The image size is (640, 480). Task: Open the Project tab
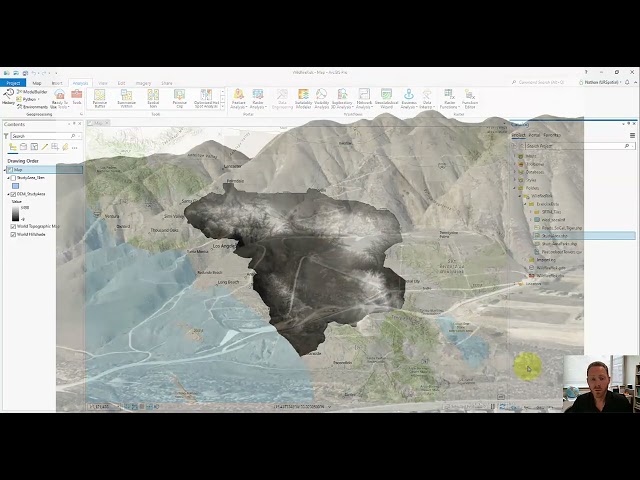point(13,83)
